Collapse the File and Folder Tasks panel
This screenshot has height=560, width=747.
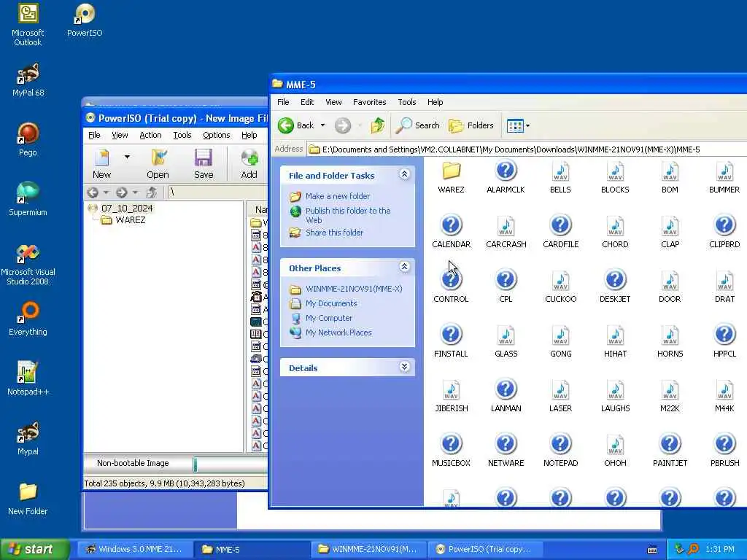(404, 174)
